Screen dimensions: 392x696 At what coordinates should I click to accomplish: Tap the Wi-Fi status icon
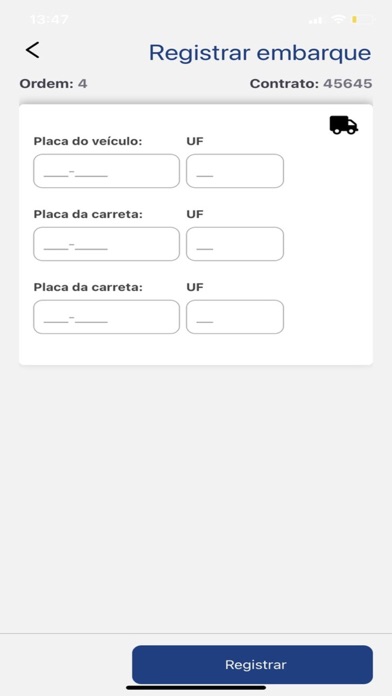tap(338, 20)
